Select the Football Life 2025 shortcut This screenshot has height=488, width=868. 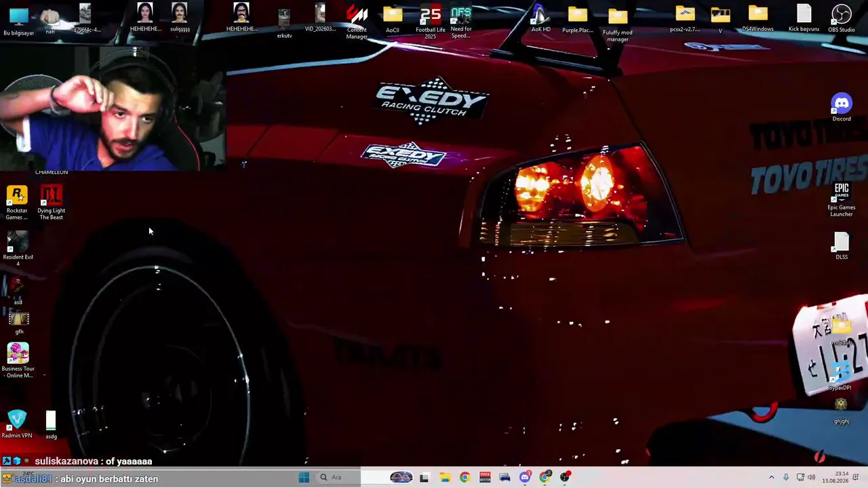431,22
